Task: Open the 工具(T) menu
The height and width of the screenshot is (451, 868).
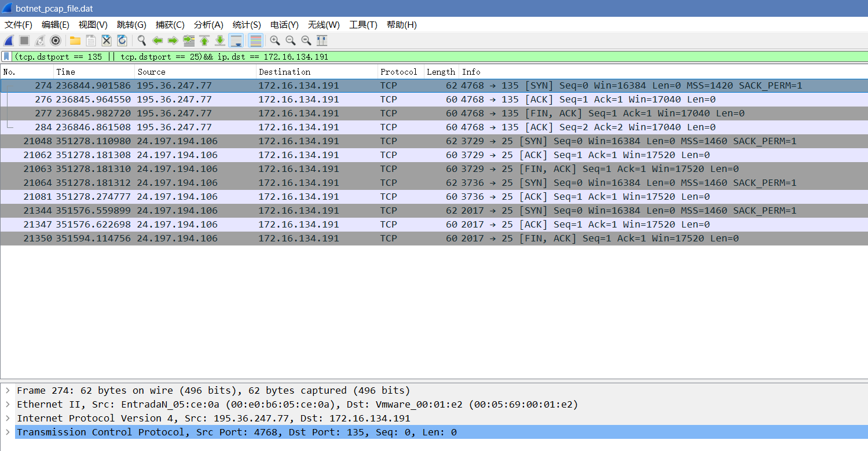Action: [x=363, y=25]
